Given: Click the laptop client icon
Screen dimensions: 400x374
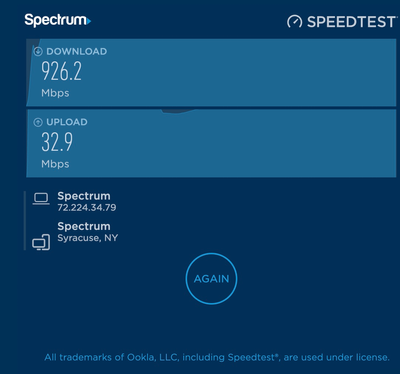Looking at the screenshot, I should tap(41, 199).
